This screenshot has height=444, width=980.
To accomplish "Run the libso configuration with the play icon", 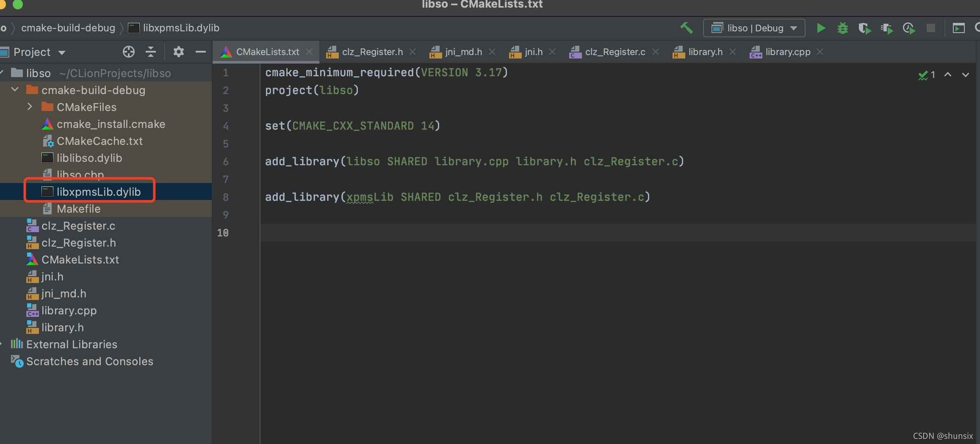I will click(821, 28).
